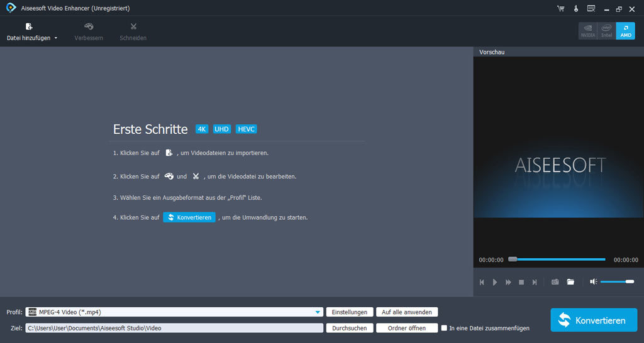644x343 pixels.
Task: Toggle NVIDIA hardware acceleration
Action: coord(588,31)
